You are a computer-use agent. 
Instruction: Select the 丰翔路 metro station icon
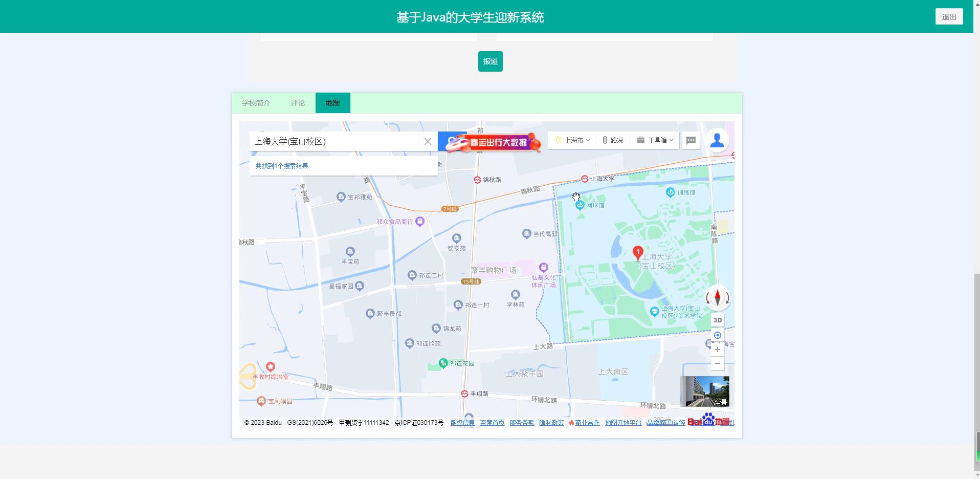coord(464,394)
